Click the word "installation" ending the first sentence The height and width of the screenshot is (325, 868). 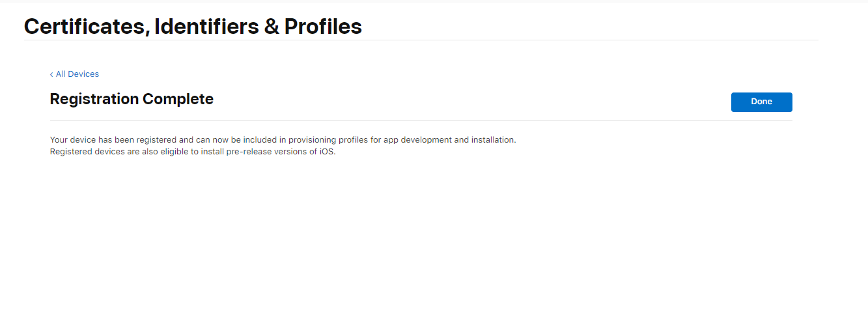(492, 140)
